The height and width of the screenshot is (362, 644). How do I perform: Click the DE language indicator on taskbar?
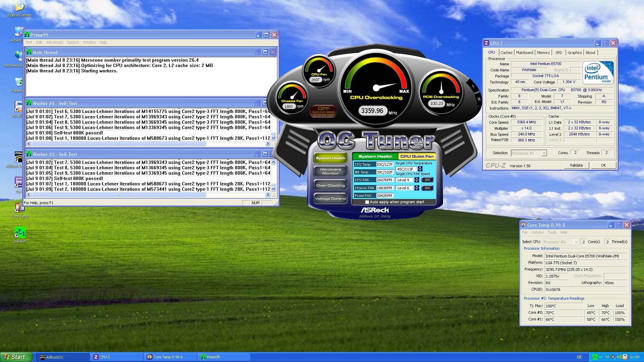579,357
